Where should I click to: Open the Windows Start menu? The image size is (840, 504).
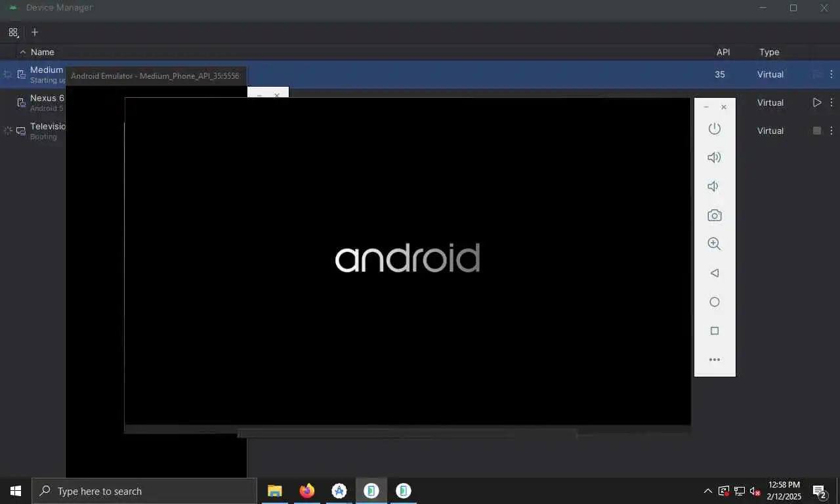(x=16, y=491)
